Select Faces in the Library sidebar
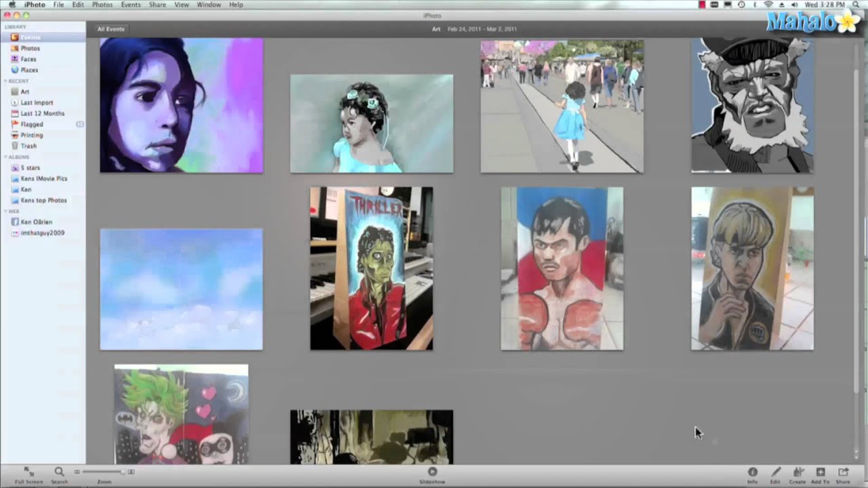Screen dimensions: 868x488 tap(28, 59)
